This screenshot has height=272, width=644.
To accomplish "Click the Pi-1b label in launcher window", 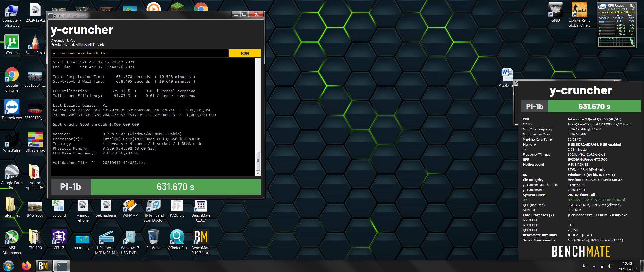I will [x=71, y=187].
